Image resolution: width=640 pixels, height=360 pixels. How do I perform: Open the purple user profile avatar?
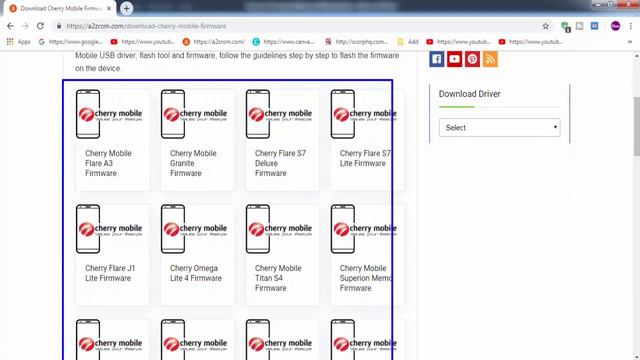pyautogui.click(x=616, y=26)
